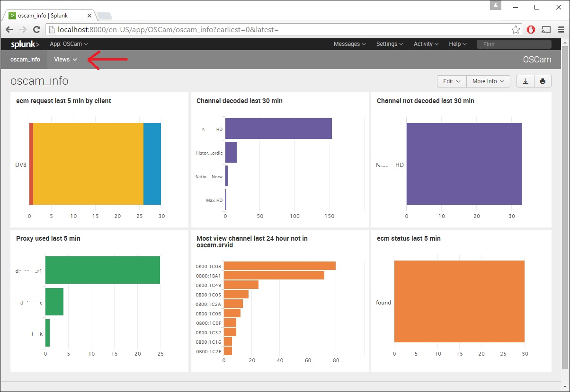Click the print dashboard icon
The width and height of the screenshot is (570, 392).
(543, 81)
